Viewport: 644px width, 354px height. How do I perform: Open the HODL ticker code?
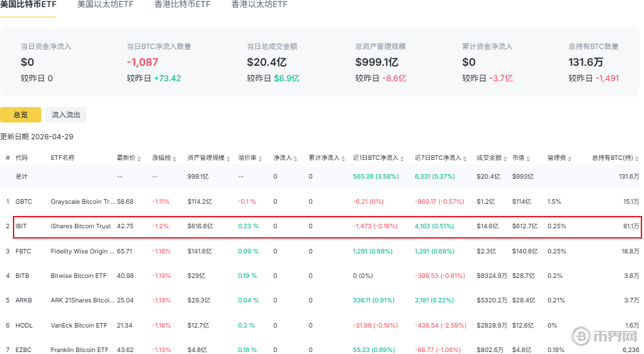pyautogui.click(x=24, y=325)
